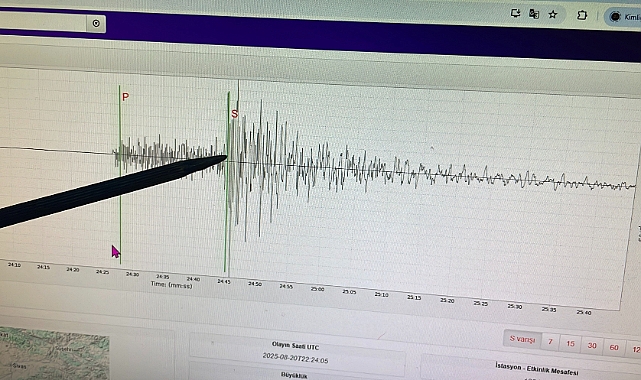Choose the 30 second window option

(592, 346)
